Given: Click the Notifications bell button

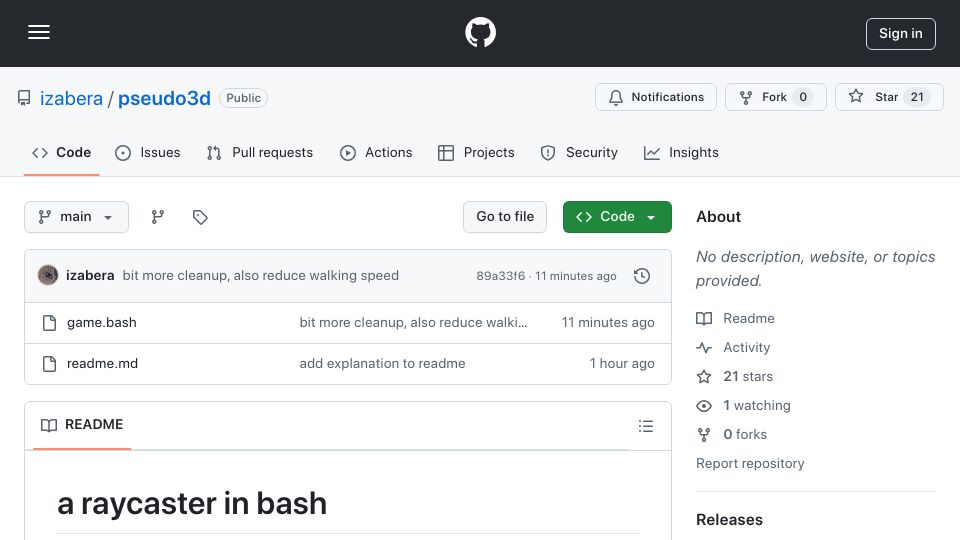Looking at the screenshot, I should coord(656,97).
